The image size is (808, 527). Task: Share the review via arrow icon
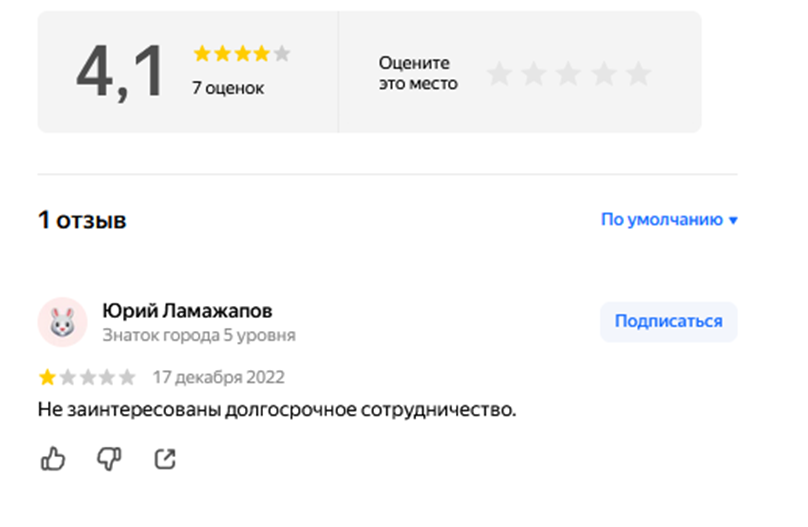(x=165, y=458)
